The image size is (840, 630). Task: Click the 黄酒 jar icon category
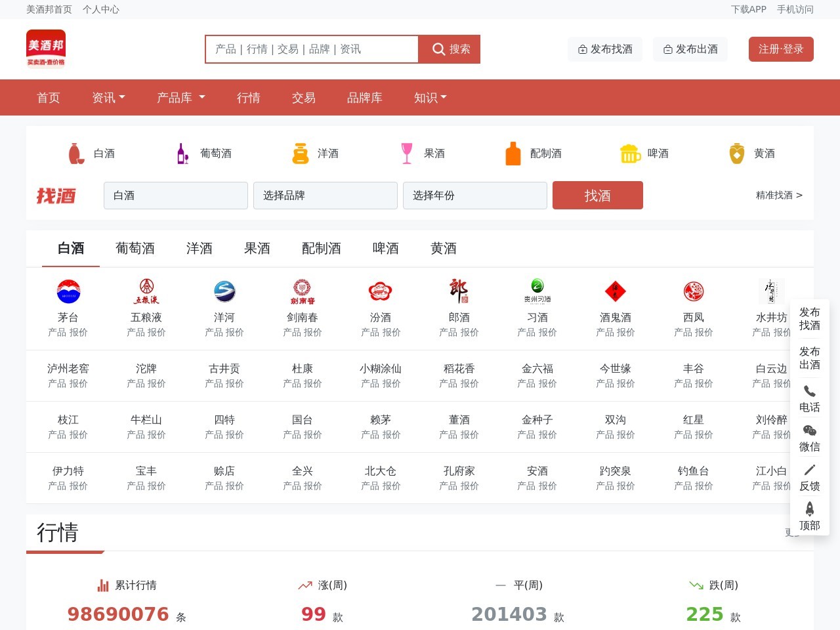pyautogui.click(x=736, y=152)
